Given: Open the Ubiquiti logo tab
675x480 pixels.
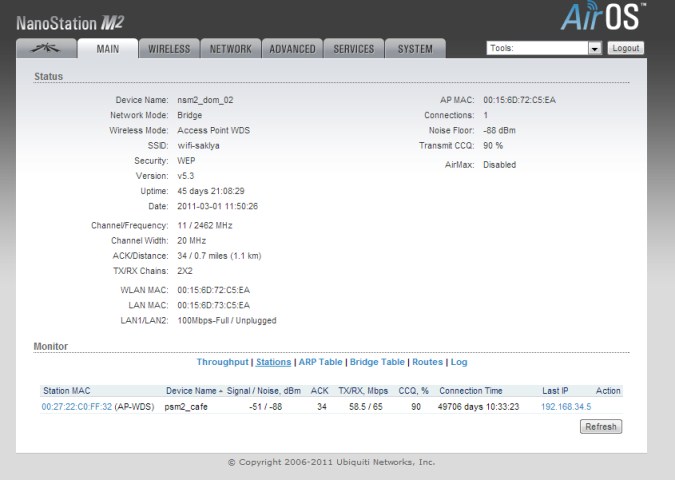Looking at the screenshot, I should [x=46, y=48].
